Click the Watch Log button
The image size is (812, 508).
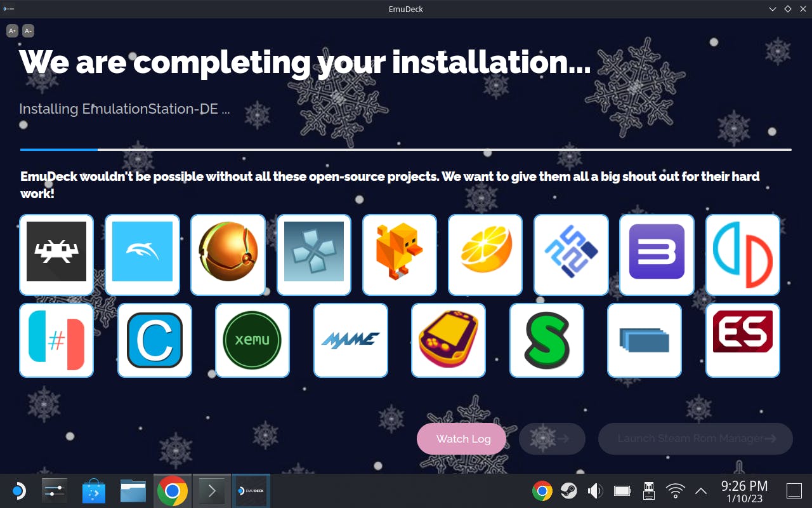pos(462,439)
